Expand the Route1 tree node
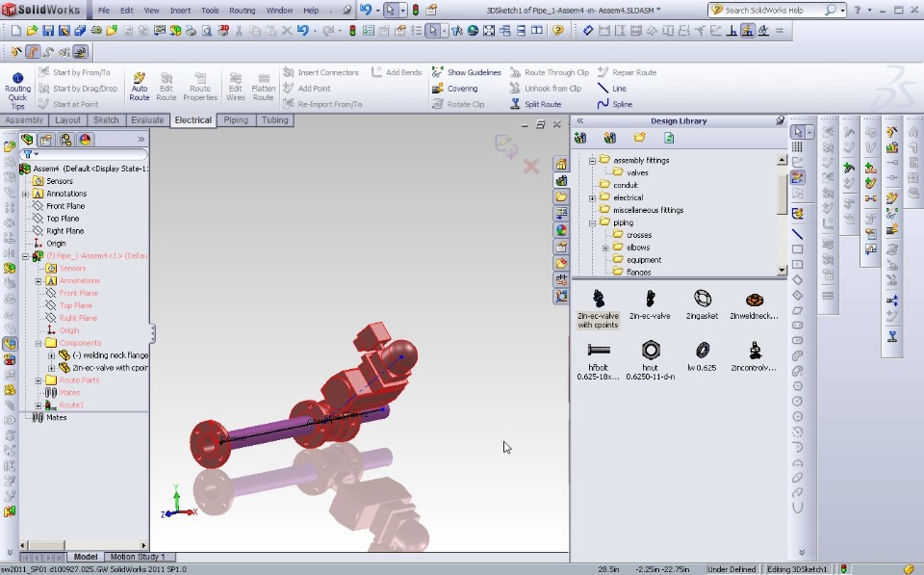This screenshot has height=575, width=924. click(38, 405)
